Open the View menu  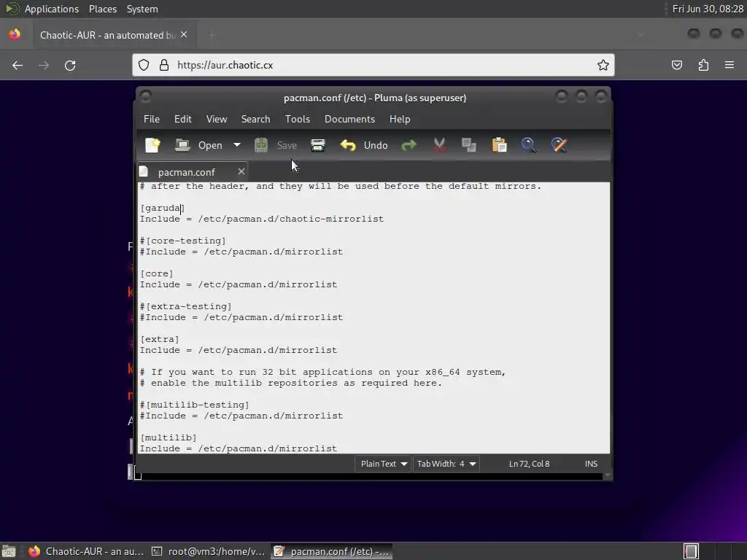(216, 119)
